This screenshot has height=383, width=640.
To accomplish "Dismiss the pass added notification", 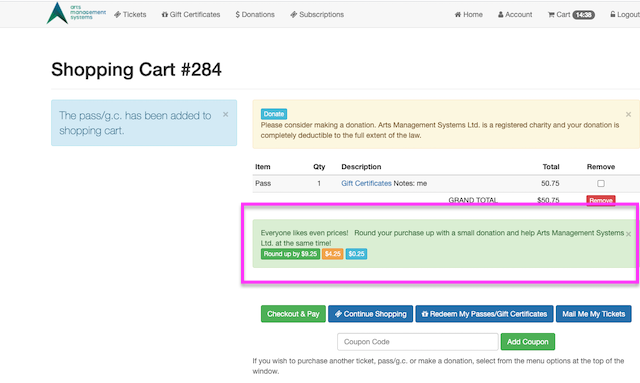I will [x=225, y=115].
